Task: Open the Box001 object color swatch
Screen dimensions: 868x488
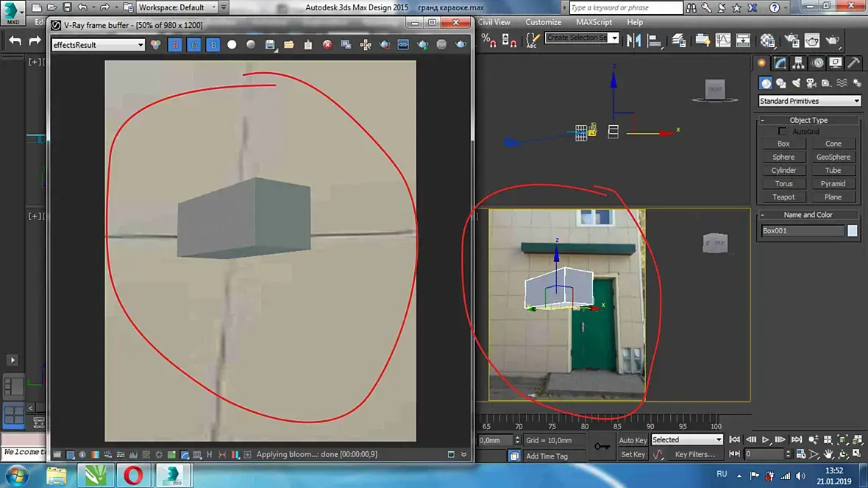Action: pyautogui.click(x=852, y=231)
